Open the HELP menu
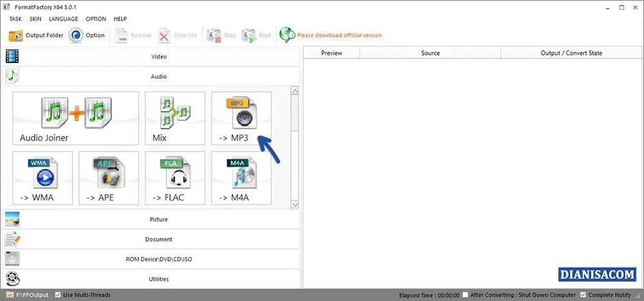 [x=120, y=19]
